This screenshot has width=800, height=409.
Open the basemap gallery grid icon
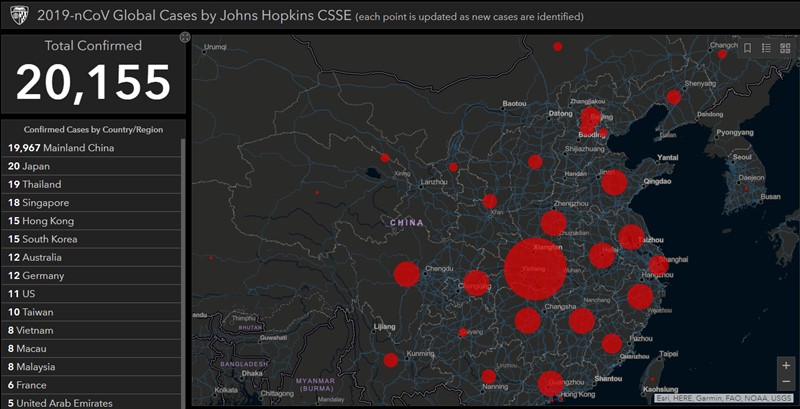click(785, 48)
